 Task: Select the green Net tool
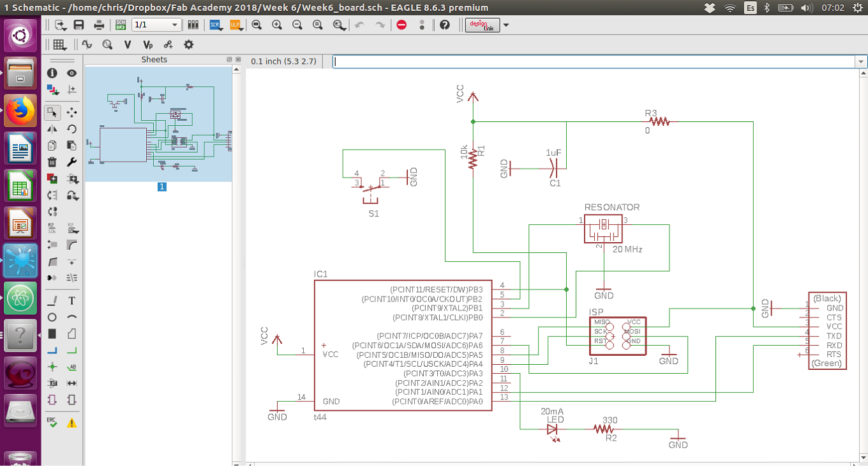71,351
